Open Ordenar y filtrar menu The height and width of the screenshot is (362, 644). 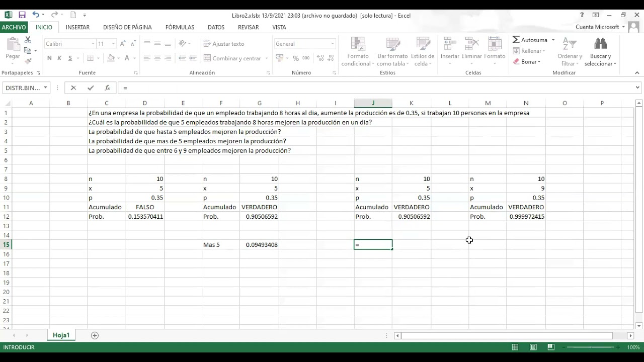point(570,51)
